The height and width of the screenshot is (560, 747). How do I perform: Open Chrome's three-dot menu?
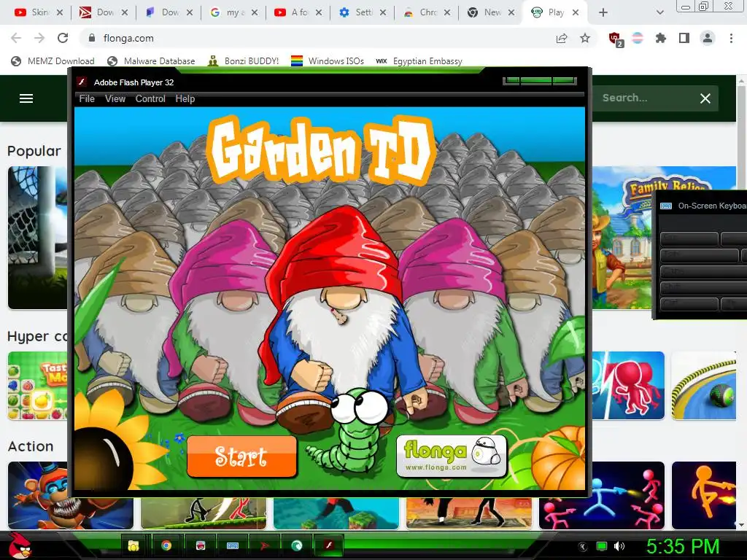coord(731,38)
